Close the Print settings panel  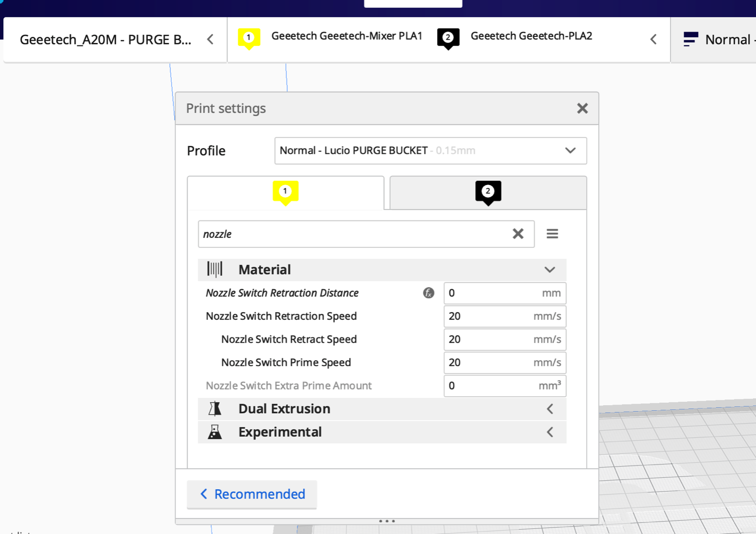[582, 109]
